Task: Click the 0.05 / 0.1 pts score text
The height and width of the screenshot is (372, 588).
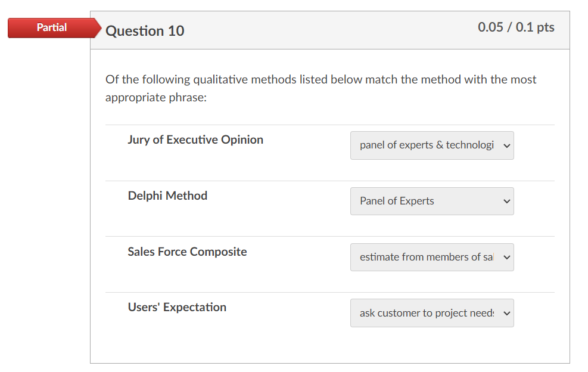Action: [x=515, y=27]
